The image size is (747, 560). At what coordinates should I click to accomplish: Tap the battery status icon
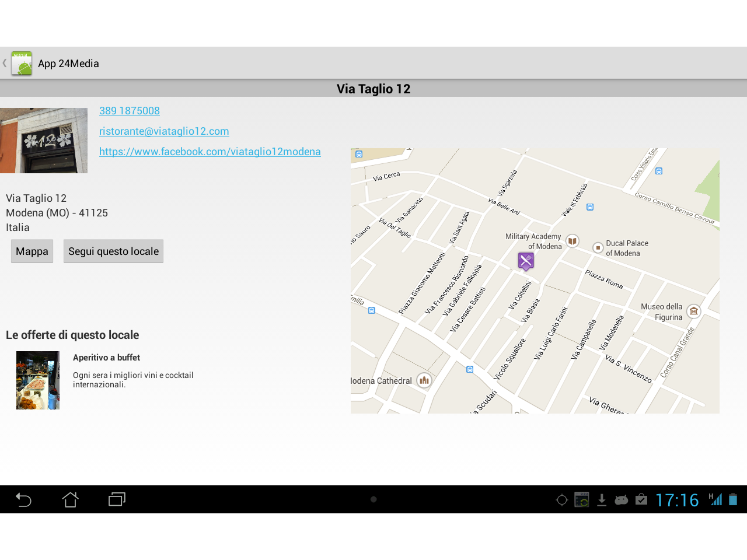tap(733, 499)
